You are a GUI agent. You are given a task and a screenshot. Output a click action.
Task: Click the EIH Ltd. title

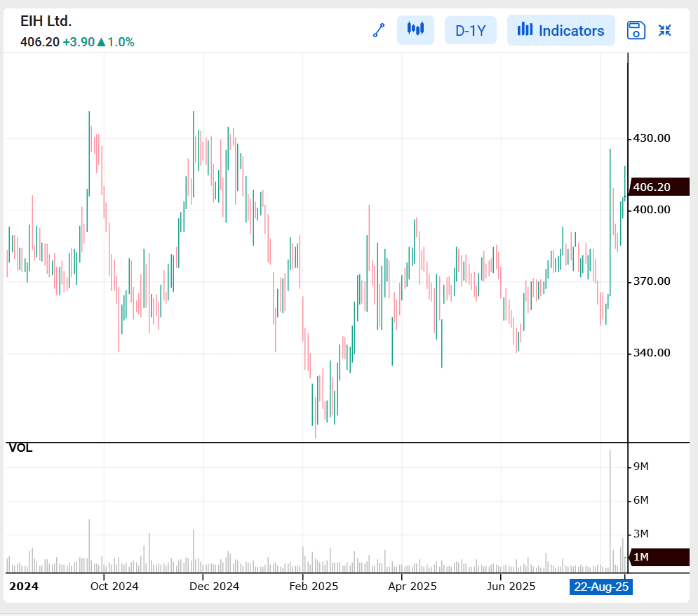pyautogui.click(x=46, y=21)
